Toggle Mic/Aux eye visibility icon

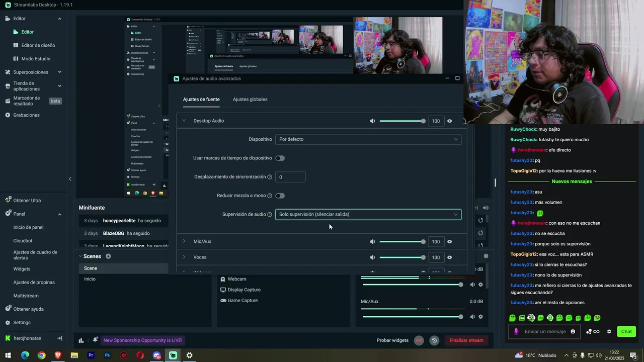[450, 242]
